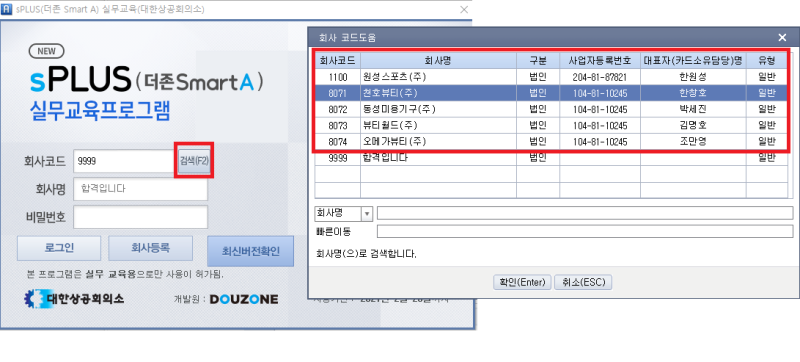
Task: Cancel with the 취소(ESC) button
Action: coord(583,282)
